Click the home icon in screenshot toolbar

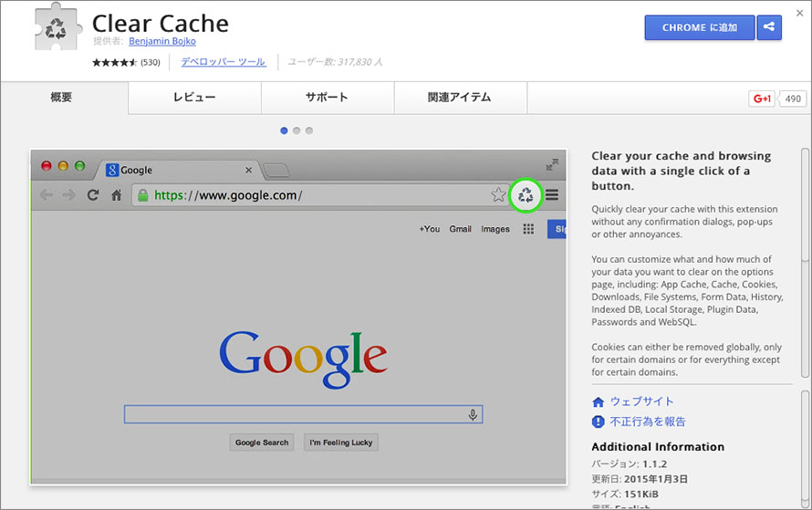tap(117, 195)
